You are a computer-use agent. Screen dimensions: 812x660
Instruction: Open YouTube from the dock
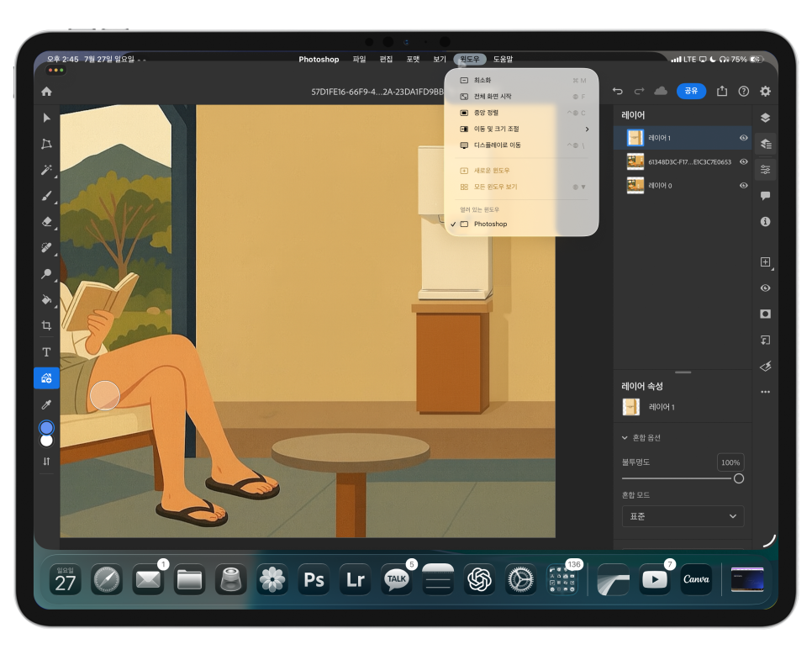click(655, 579)
